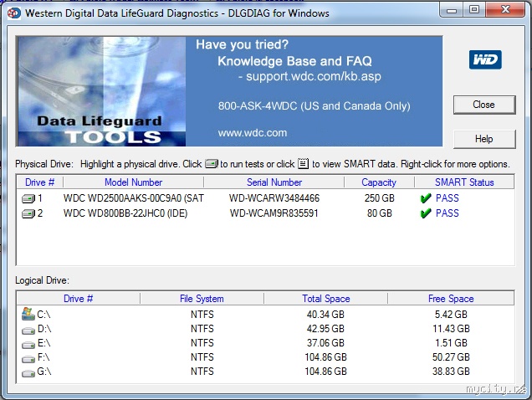The image size is (532, 400).
Task: Click the logical Drive # column header
Action: (x=79, y=299)
